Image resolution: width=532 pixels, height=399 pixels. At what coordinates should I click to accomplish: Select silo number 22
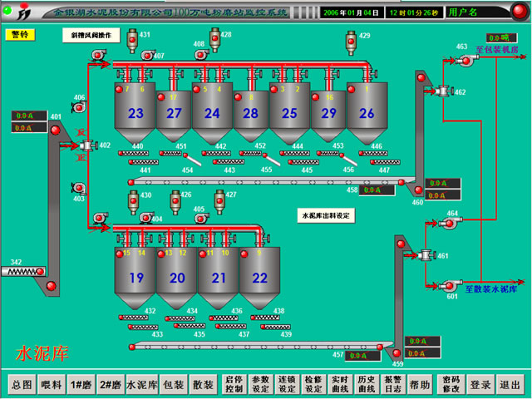[259, 278]
